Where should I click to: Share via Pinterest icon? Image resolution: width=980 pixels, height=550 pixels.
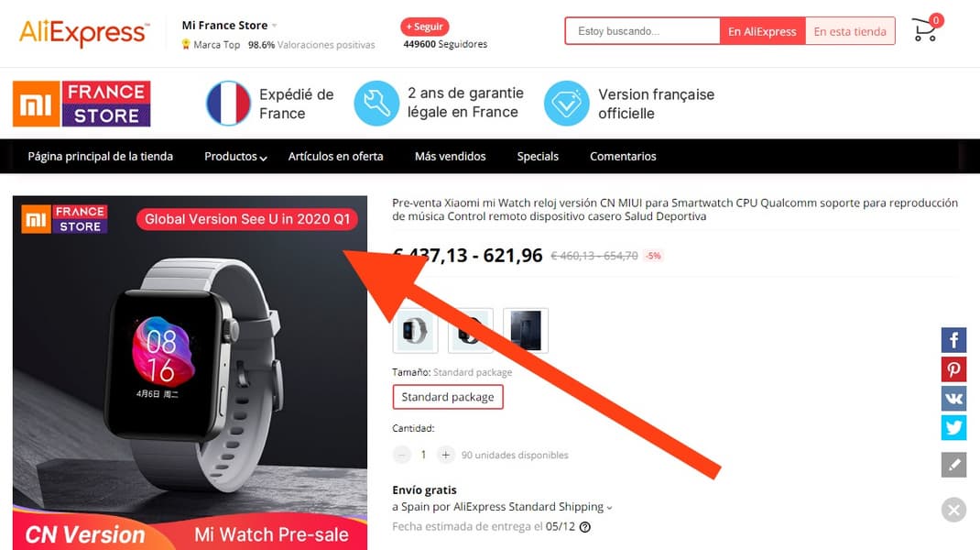click(x=953, y=369)
